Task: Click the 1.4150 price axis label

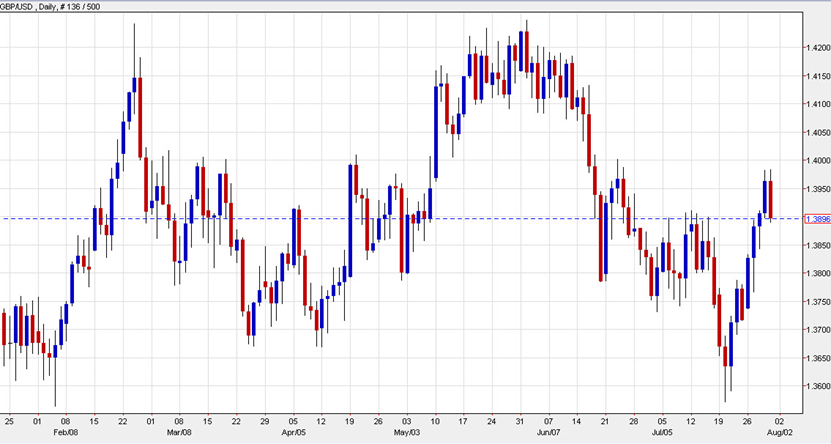Action: (818, 76)
